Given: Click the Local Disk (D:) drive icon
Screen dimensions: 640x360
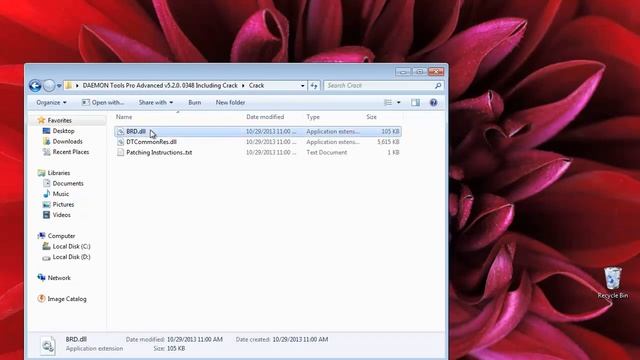Looking at the screenshot, I should point(47,258).
